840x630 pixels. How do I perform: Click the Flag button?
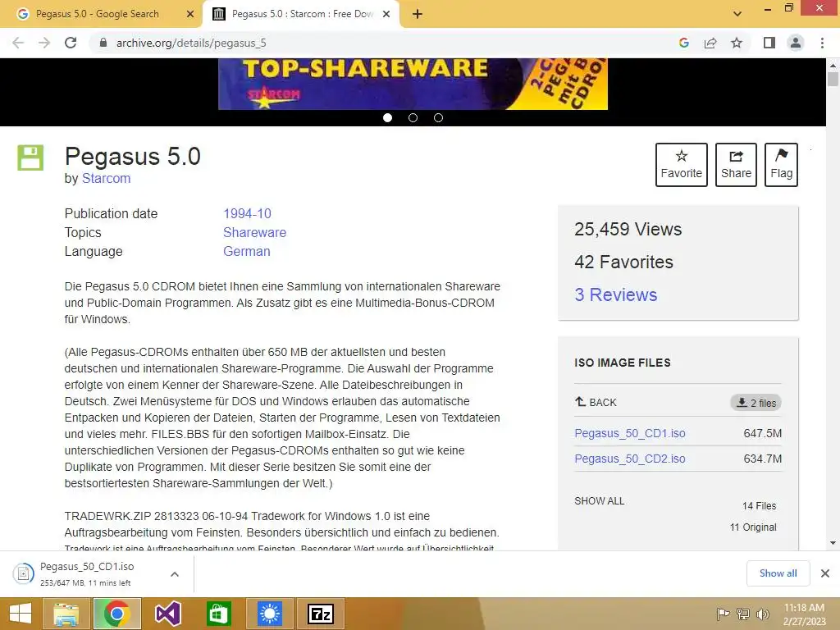pyautogui.click(x=781, y=165)
